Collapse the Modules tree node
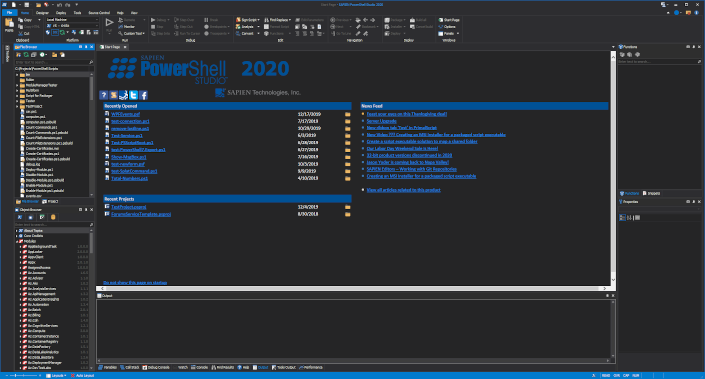Viewport: 705px width, 379px height. 17,241
